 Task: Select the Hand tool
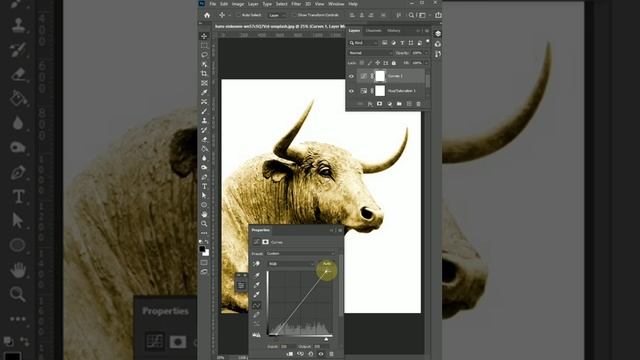(x=204, y=214)
